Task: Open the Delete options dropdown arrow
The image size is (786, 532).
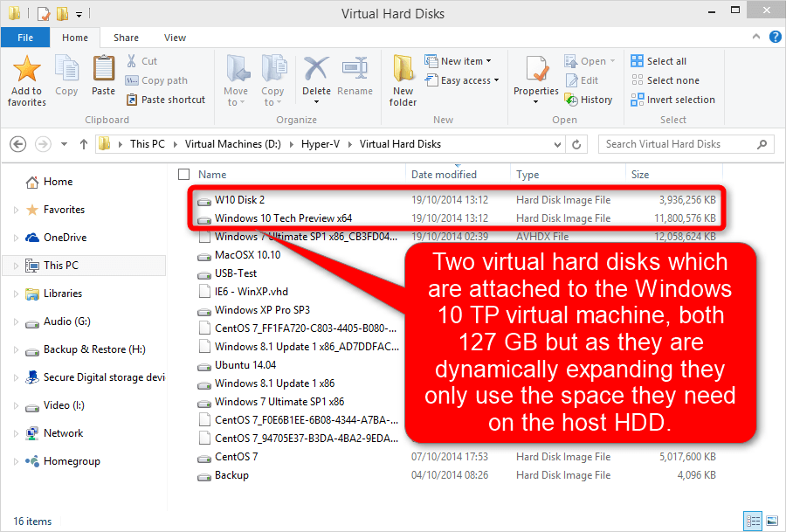Action: click(316, 102)
